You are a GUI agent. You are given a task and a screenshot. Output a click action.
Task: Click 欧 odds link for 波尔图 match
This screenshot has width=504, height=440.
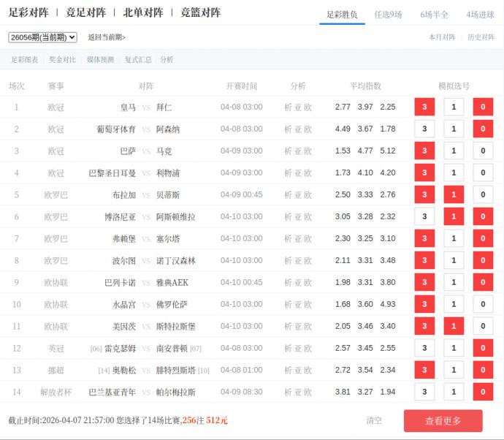(308, 261)
